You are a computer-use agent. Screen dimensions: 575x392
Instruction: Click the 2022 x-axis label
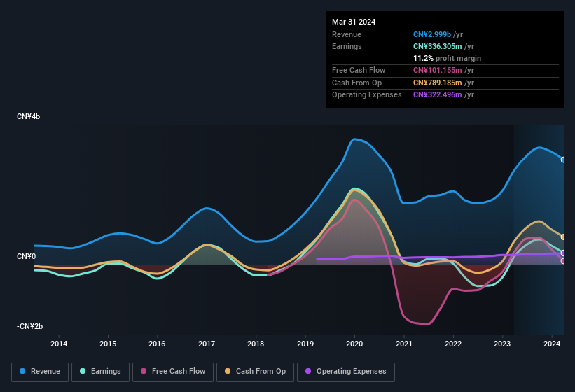pos(453,344)
